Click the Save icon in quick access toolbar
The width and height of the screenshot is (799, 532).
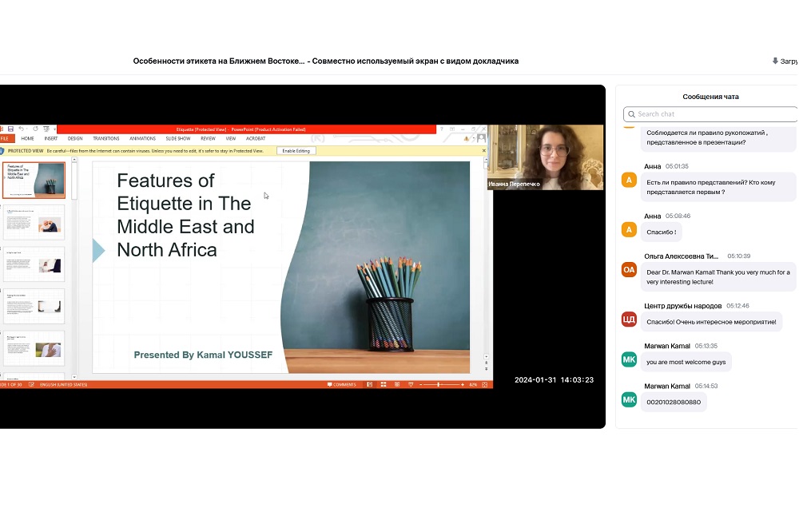tap(9, 129)
